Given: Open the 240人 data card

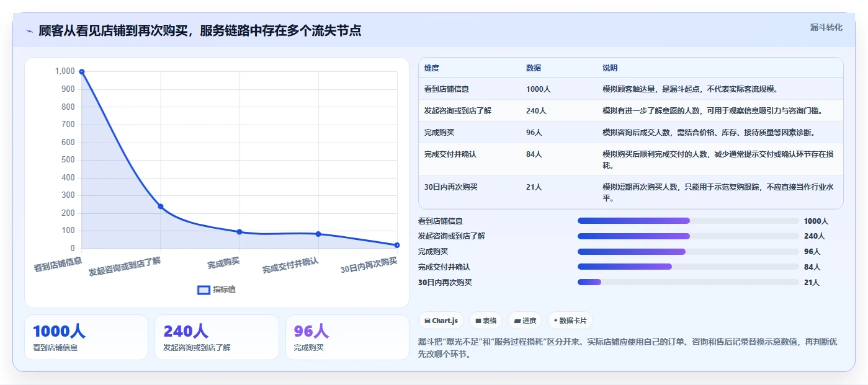Looking at the screenshot, I should click(217, 337).
